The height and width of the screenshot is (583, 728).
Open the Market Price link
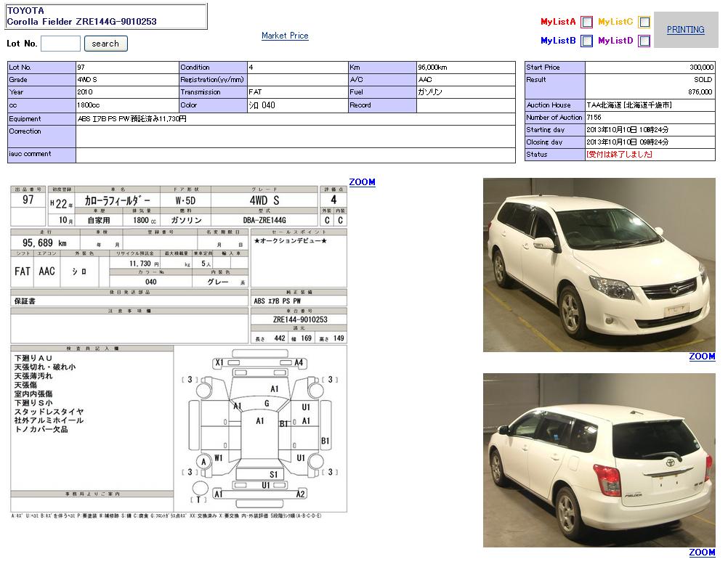pos(285,36)
